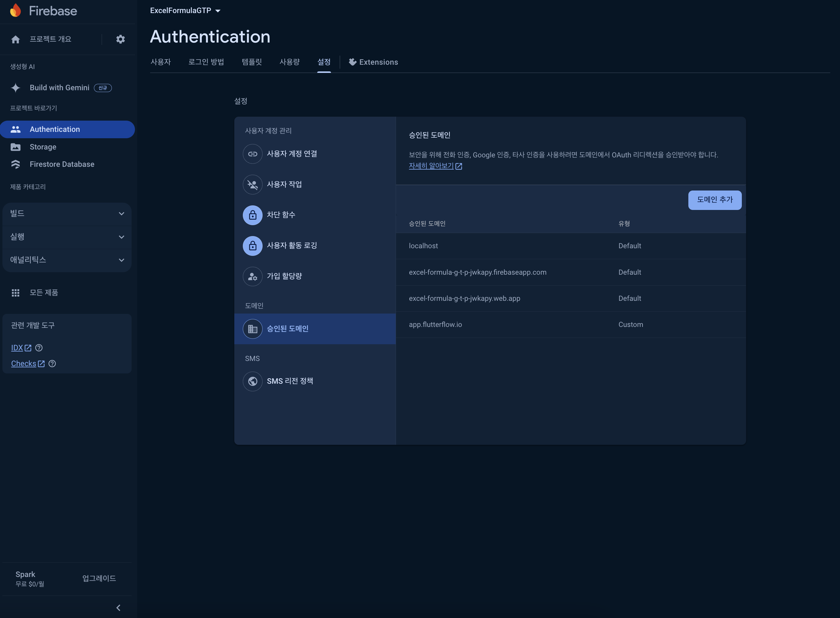This screenshot has height=618, width=840.
Task: Click the help icon next to Checks
Action: pos(52,364)
